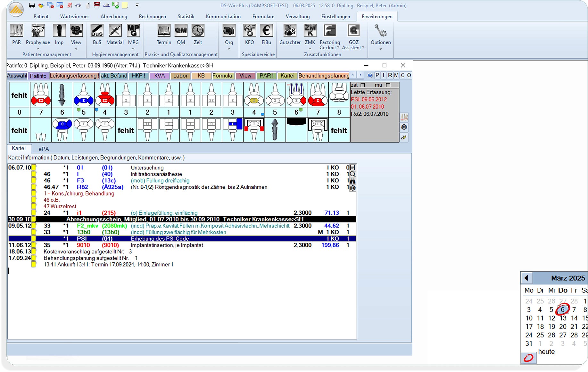This screenshot has width=588, height=372.
Task: Toggle yellow marker on the Infiltrationsanästhesie row
Action: tap(34, 174)
